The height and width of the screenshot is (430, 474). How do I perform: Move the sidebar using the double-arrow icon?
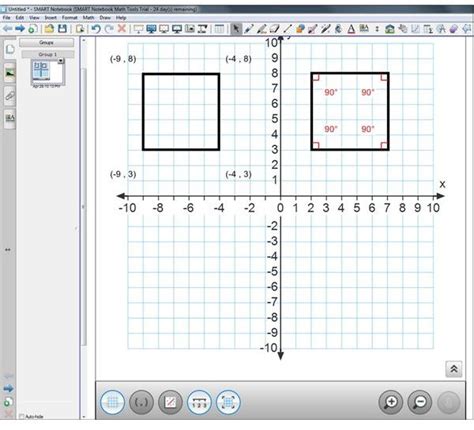(8, 249)
